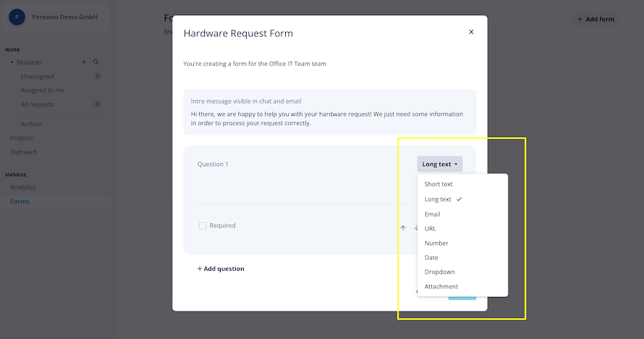Open the Long text type dropdown

440,164
